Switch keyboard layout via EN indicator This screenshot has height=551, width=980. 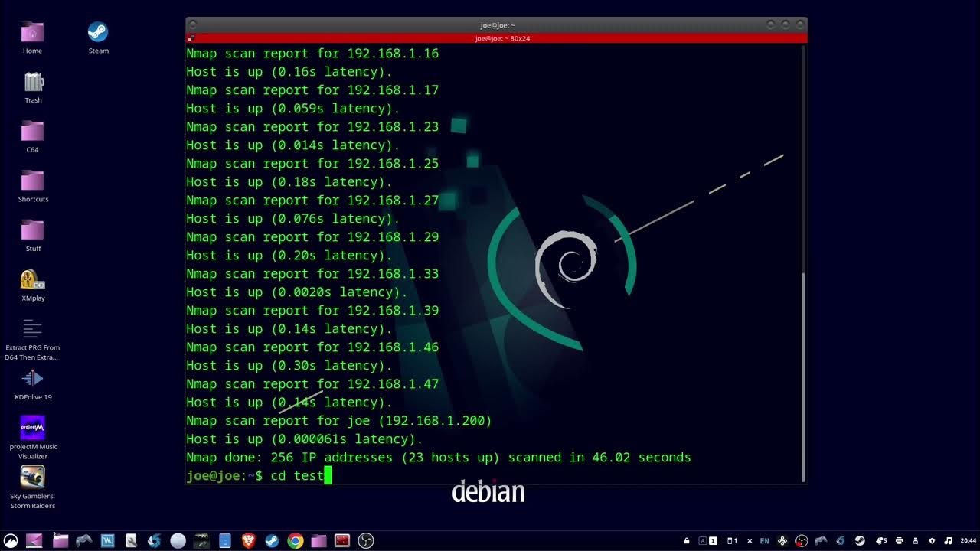765,540
